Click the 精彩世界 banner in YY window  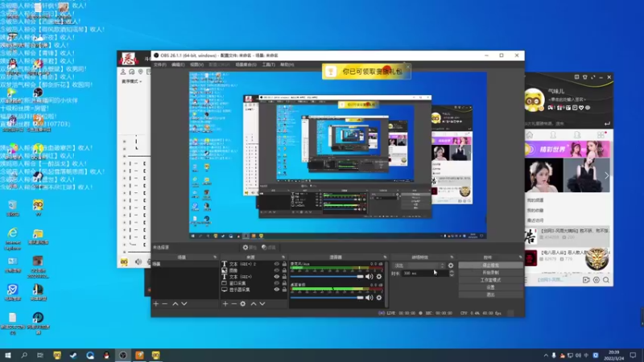click(x=568, y=150)
